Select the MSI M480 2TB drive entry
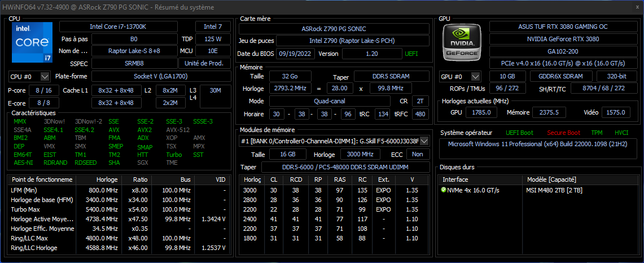Image resolution: width=644 pixels, height=263 pixels. (x=554, y=190)
